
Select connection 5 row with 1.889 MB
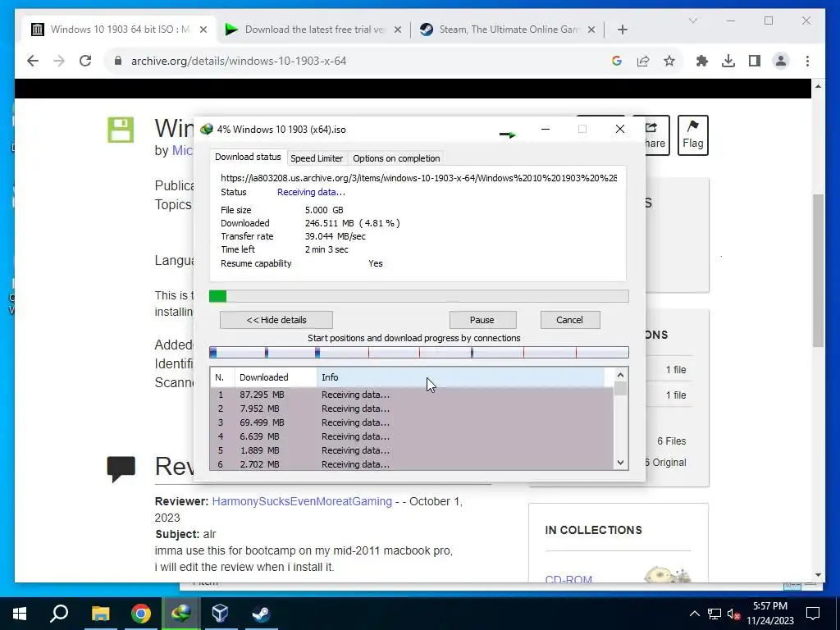412,450
